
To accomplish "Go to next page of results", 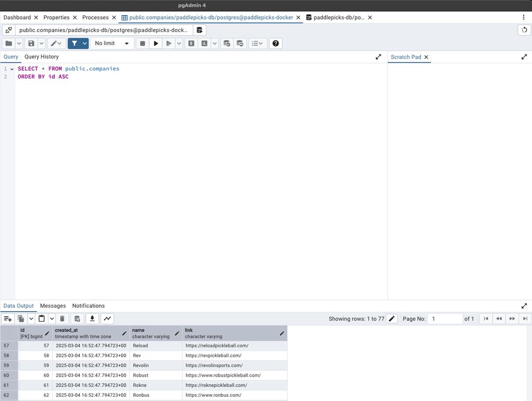I will [x=512, y=319].
